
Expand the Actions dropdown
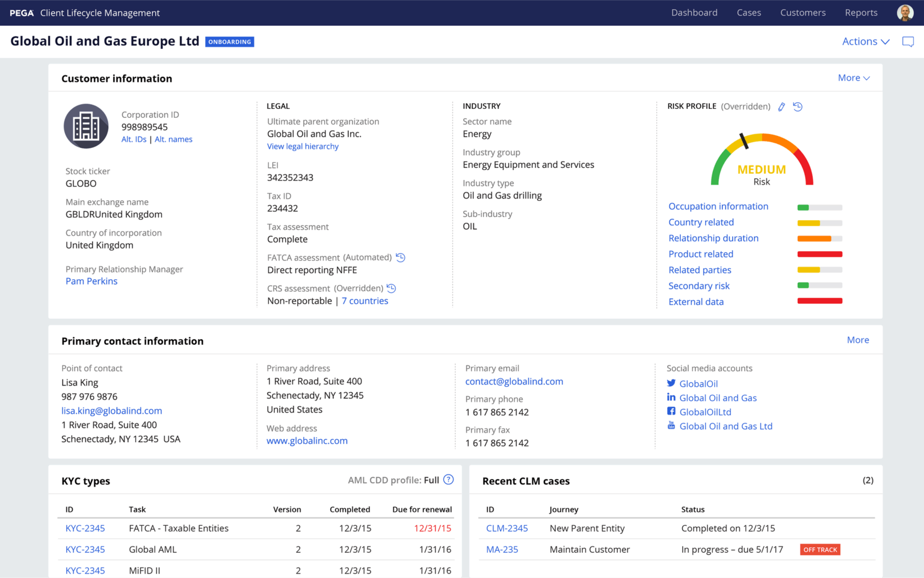click(x=865, y=42)
